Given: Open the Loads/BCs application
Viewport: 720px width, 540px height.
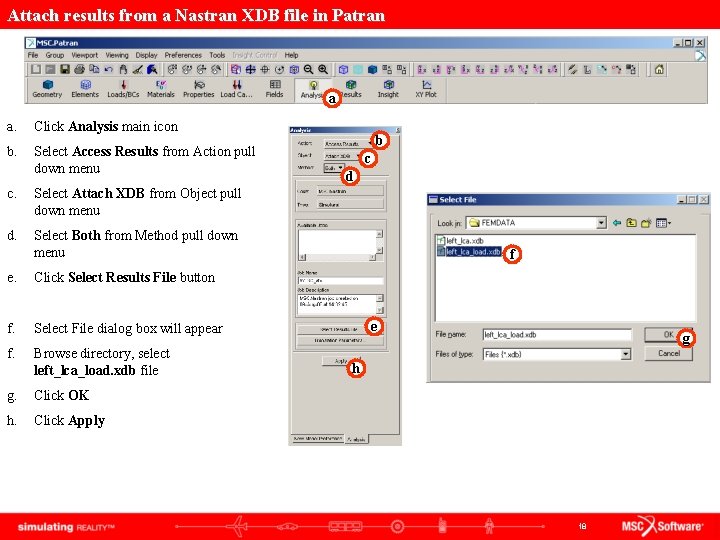Looking at the screenshot, I should [123, 89].
